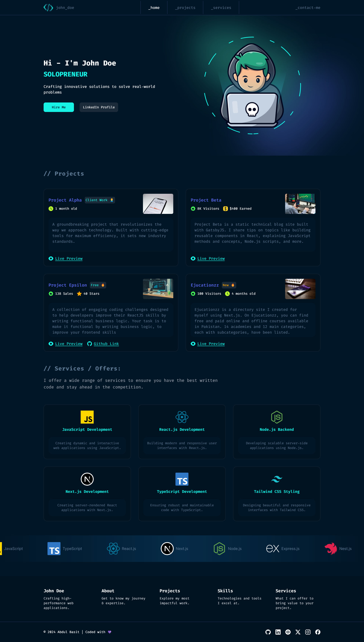This screenshot has height=642, width=364.
Task: Click the Hire Me button
Action: (x=59, y=107)
